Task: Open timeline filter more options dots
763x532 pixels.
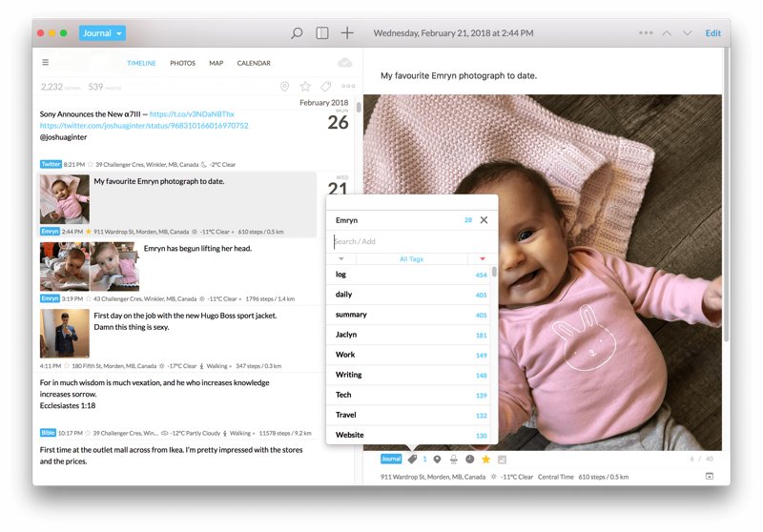Action: [348, 87]
